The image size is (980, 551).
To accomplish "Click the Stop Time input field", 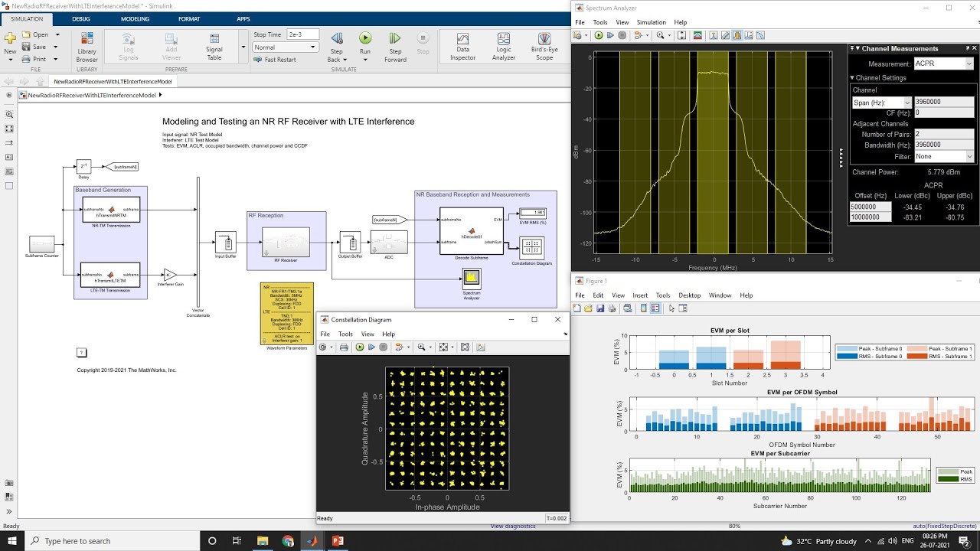I will point(302,34).
